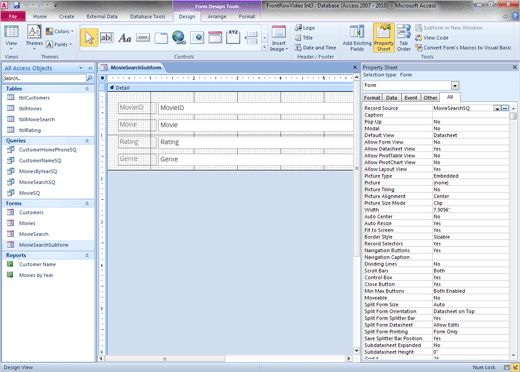Viewport: 520px width, 372px height.
Task: Switch to the Home ribbon tab
Action: (x=40, y=16)
